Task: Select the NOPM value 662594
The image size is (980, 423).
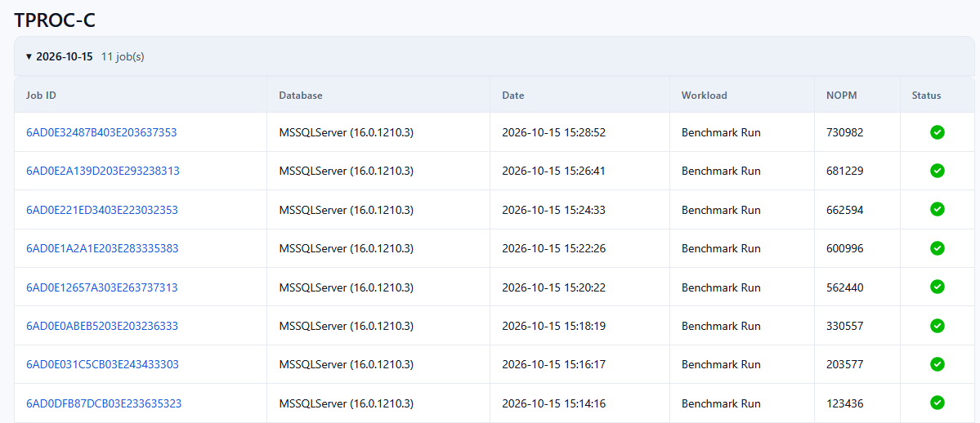Action: (x=845, y=210)
